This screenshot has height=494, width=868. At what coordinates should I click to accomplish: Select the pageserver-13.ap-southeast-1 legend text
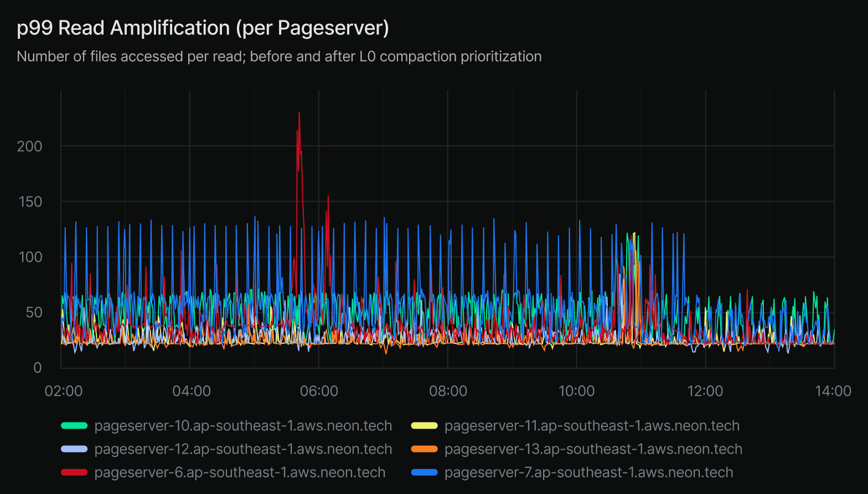[x=593, y=449]
